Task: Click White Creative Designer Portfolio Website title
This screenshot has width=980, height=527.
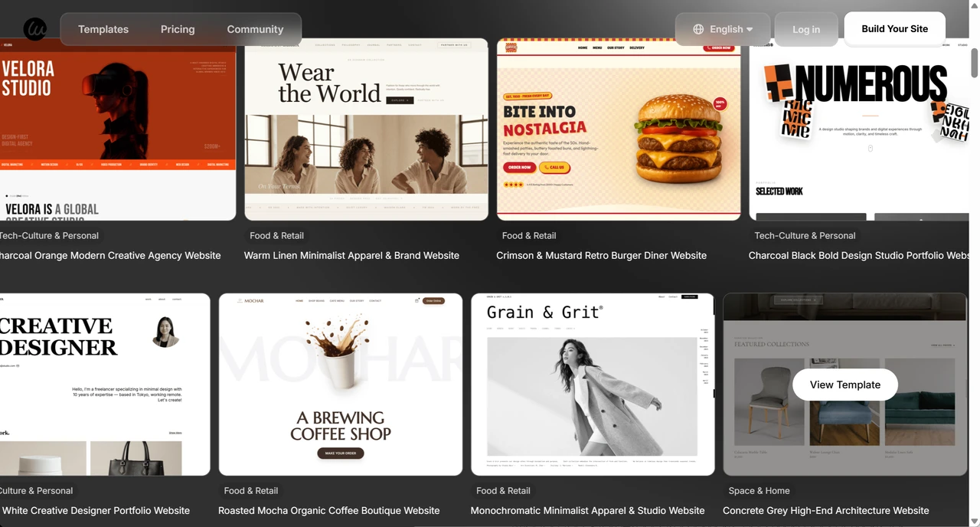Action: tap(96, 511)
